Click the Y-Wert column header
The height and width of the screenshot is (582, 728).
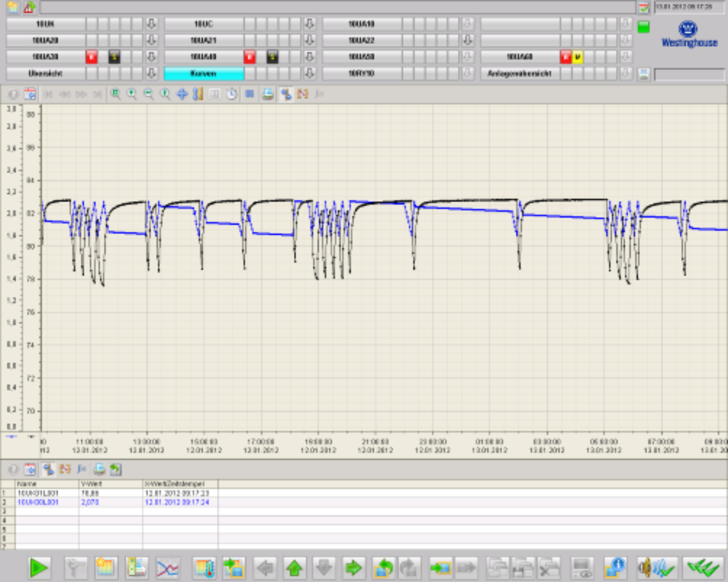pos(111,484)
